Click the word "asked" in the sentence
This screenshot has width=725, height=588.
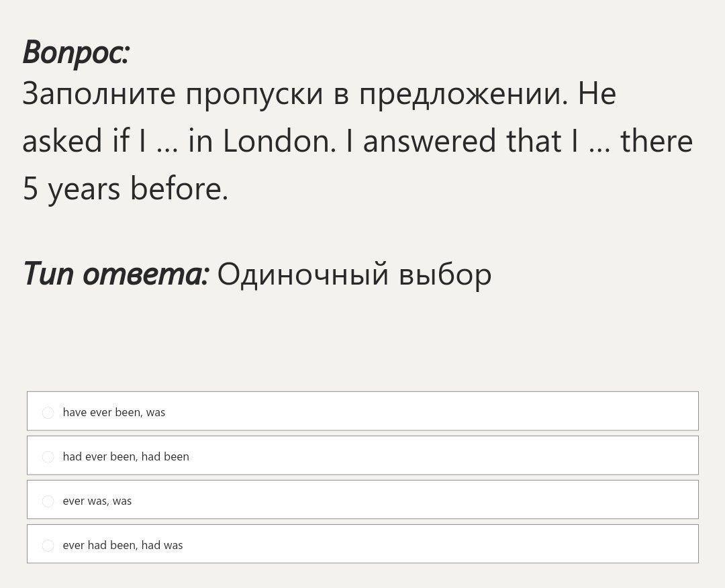[62, 140]
